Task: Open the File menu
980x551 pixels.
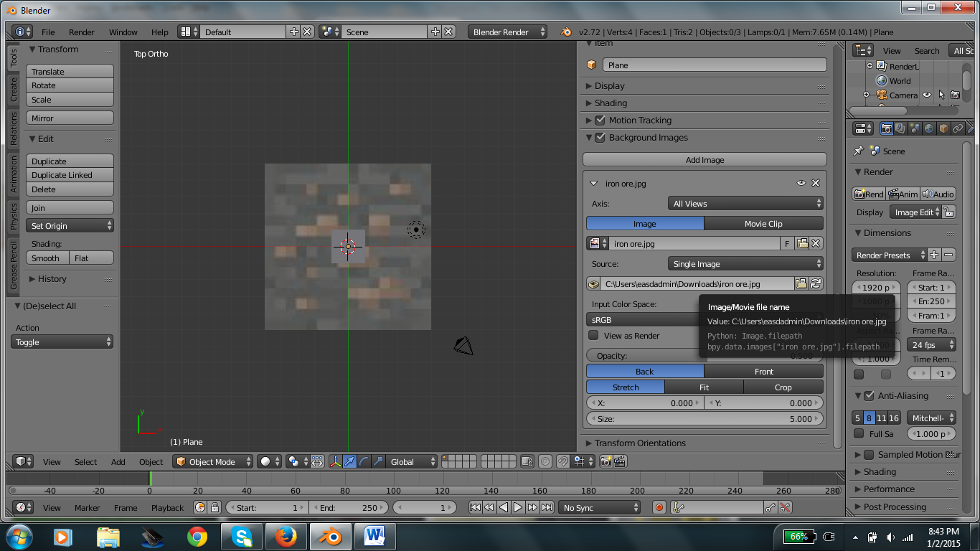Action: pyautogui.click(x=48, y=32)
